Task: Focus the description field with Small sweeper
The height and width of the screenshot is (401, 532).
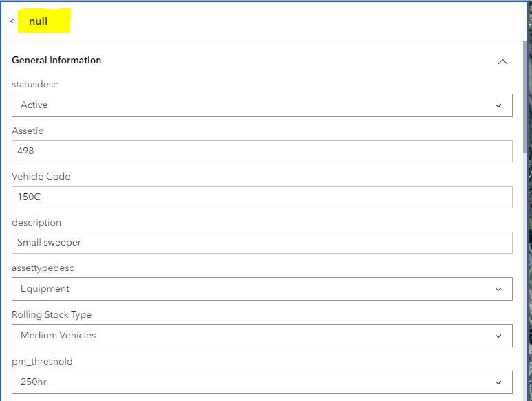Action: coord(262,243)
